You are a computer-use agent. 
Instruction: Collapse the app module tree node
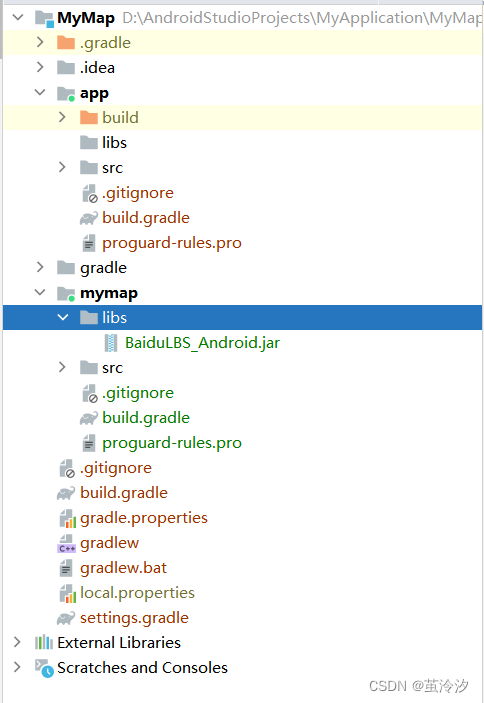coord(40,92)
